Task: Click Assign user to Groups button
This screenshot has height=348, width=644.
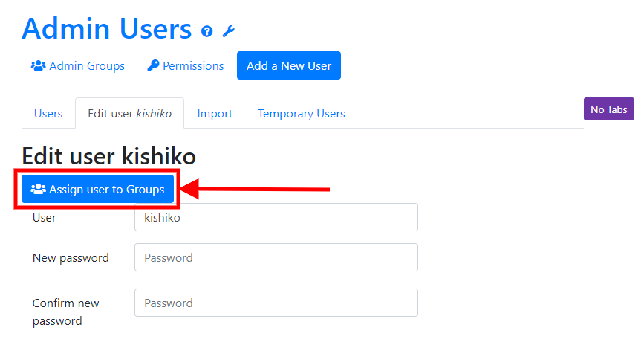Action: (x=98, y=189)
